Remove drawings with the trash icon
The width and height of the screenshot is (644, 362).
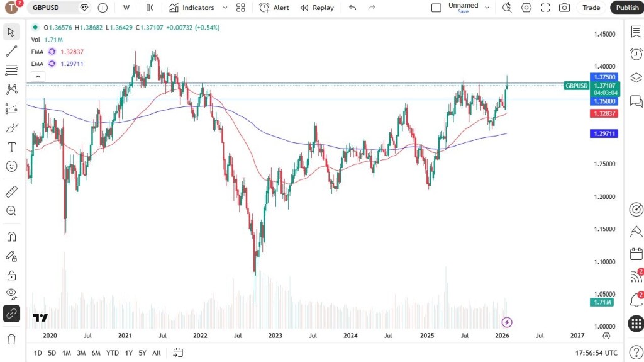click(x=11, y=339)
